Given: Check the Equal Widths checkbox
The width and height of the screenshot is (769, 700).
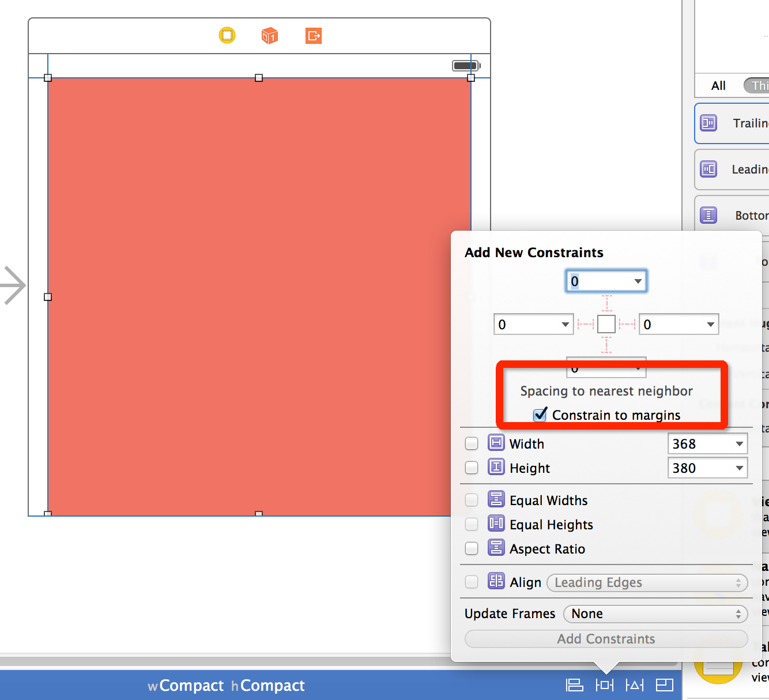Looking at the screenshot, I should (472, 500).
